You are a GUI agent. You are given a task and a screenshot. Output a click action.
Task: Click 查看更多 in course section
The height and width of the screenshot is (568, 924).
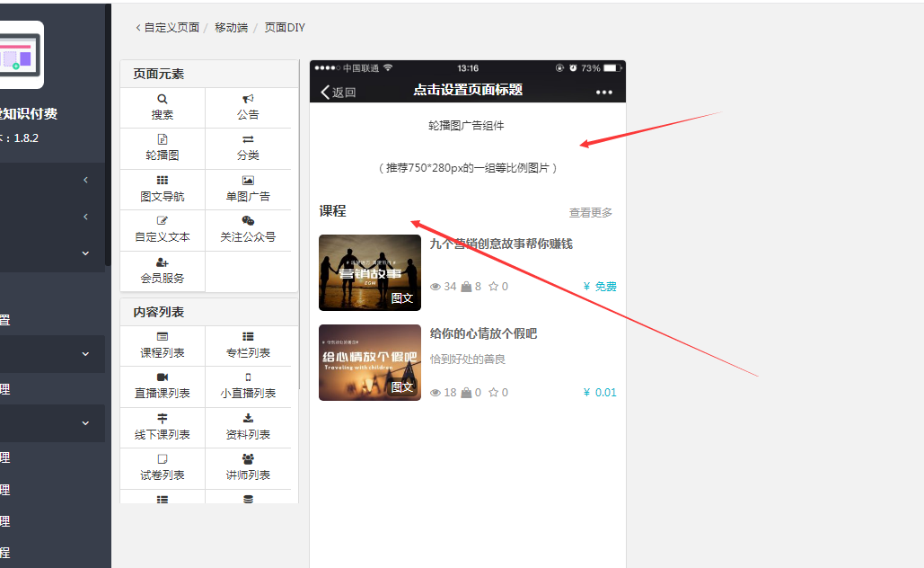(x=591, y=213)
